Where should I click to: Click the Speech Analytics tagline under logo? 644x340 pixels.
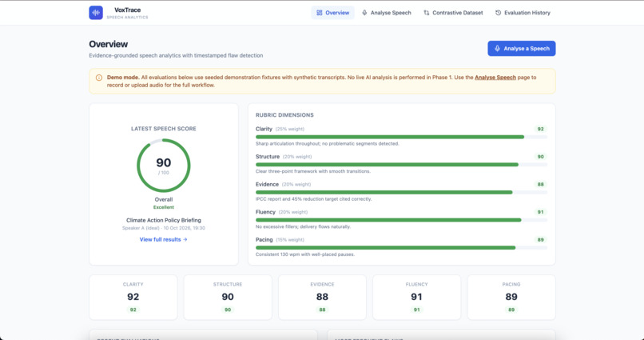(x=127, y=18)
